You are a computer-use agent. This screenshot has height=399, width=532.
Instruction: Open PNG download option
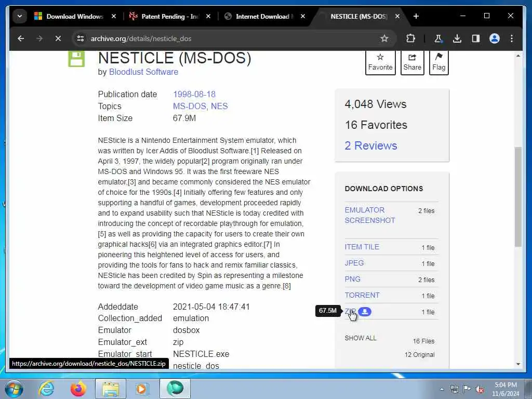(x=353, y=279)
